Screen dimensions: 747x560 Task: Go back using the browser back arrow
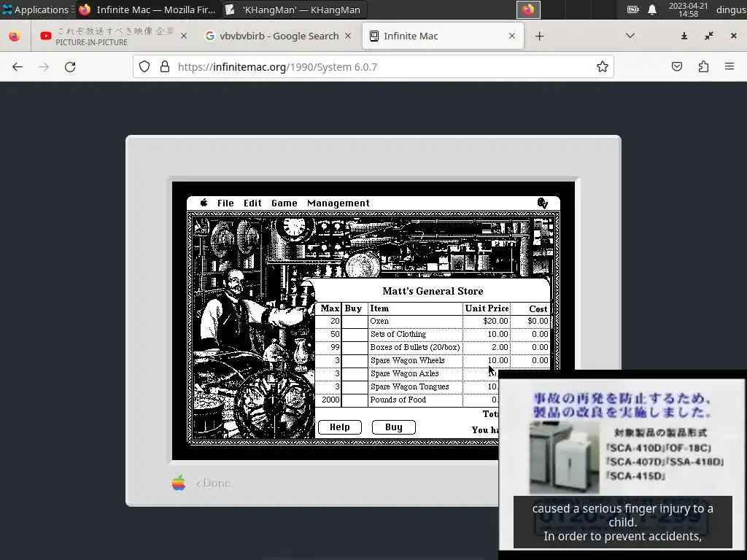(18, 66)
